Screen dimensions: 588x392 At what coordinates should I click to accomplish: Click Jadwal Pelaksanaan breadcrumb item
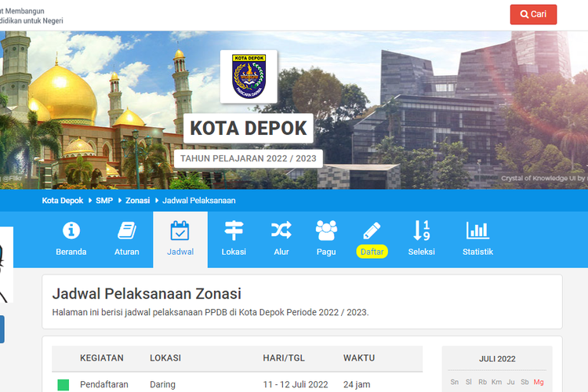(199, 201)
